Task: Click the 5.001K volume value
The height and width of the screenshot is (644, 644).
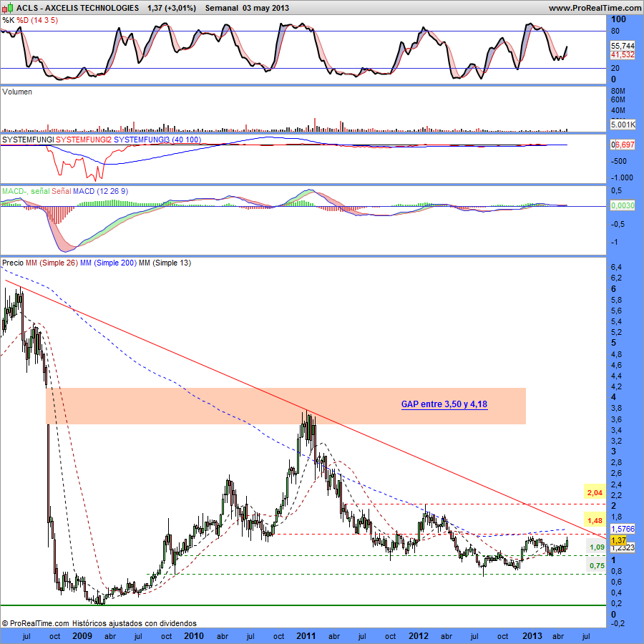Action: (x=623, y=124)
